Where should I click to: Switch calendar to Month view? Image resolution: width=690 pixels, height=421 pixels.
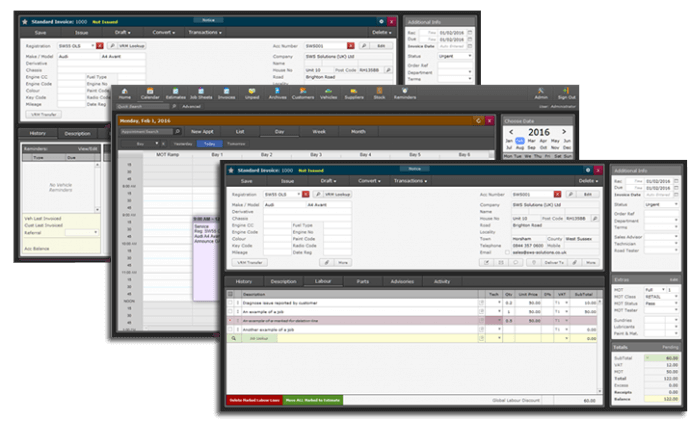[358, 132]
